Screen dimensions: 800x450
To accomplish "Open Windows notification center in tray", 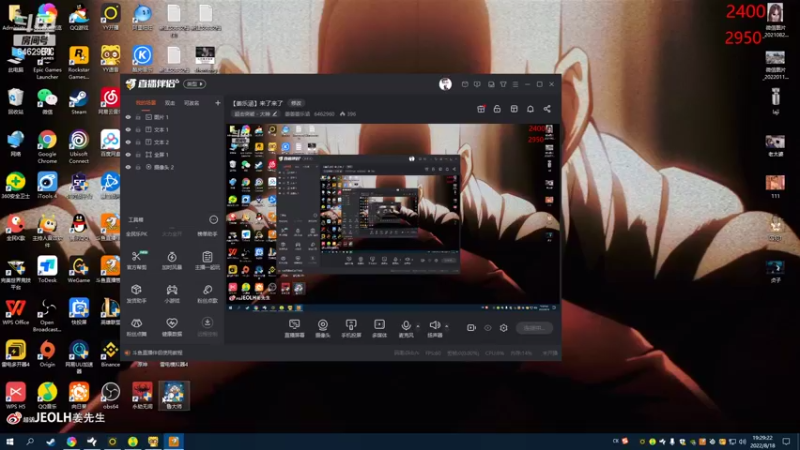I will coord(786,441).
